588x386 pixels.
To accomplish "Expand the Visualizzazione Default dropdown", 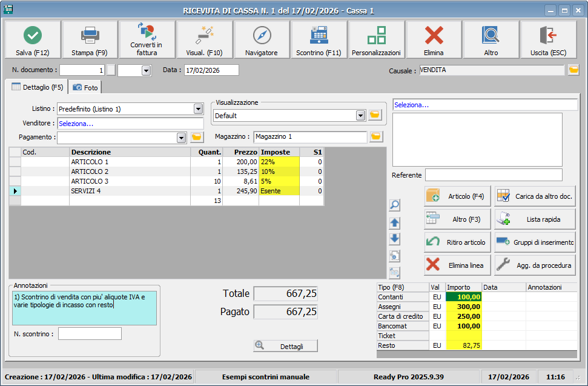I will click(360, 115).
